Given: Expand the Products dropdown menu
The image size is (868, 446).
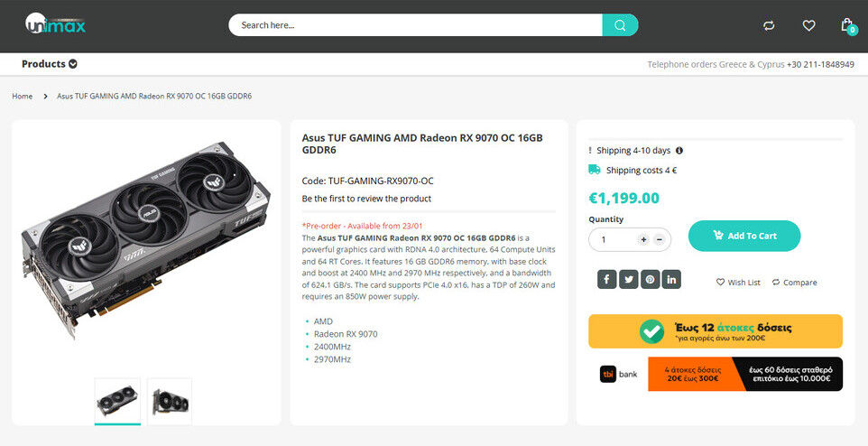Looking at the screenshot, I should tap(50, 64).
